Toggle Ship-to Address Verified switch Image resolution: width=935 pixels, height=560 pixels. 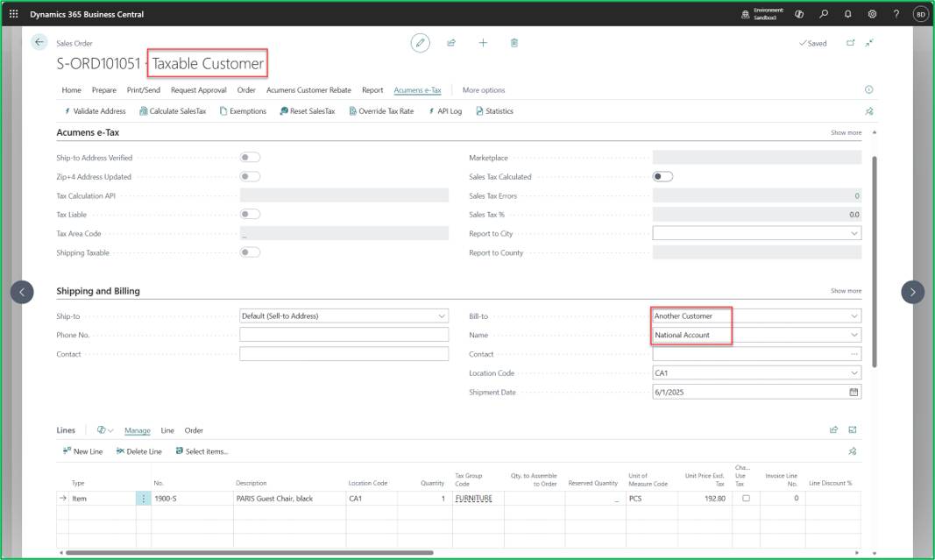click(250, 158)
